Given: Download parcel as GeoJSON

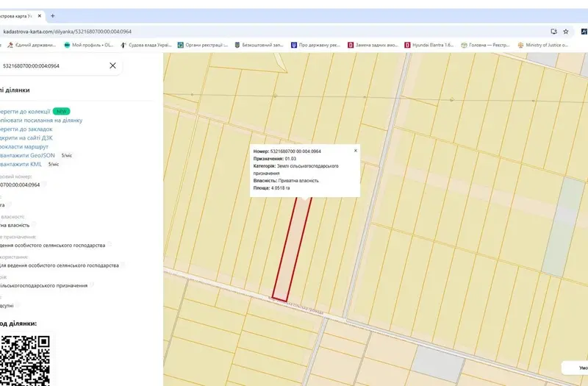Looking at the screenshot, I should [27, 155].
